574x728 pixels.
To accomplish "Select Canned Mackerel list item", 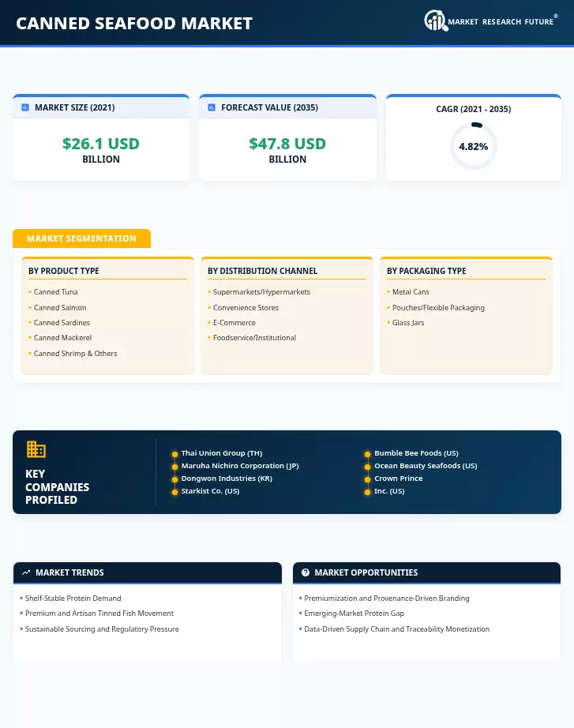I will tap(62, 338).
